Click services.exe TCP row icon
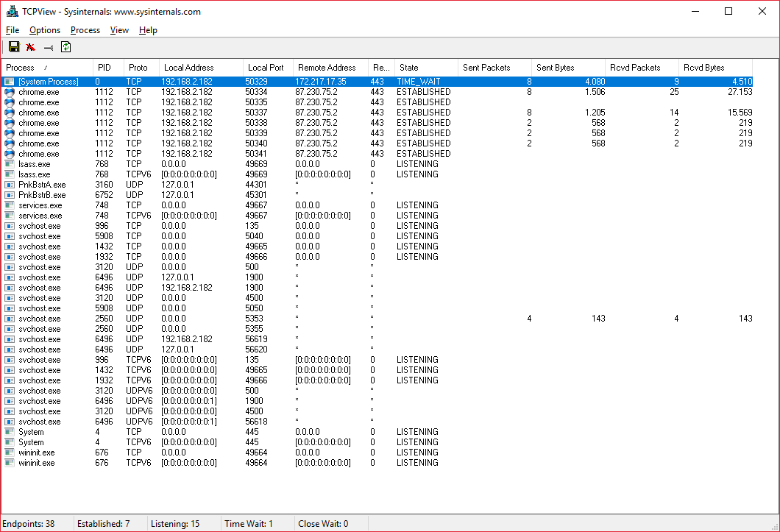Viewport: 780px width, 532px height. (x=10, y=205)
